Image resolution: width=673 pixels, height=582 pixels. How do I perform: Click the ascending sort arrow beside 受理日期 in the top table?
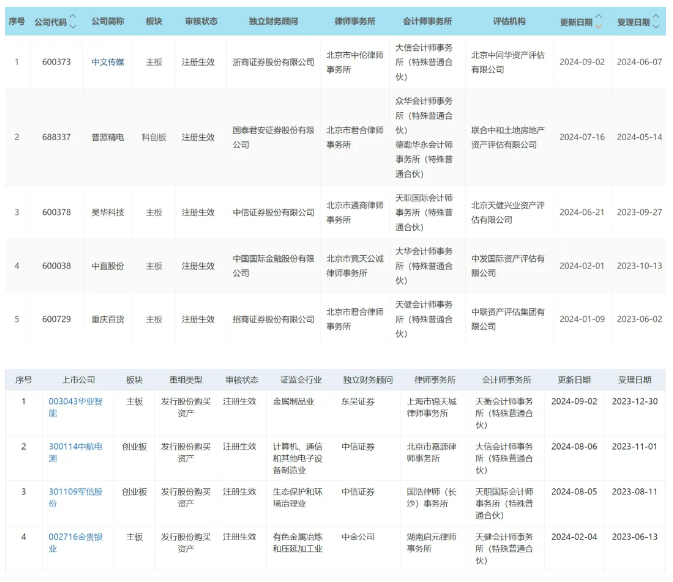pyautogui.click(x=656, y=17)
